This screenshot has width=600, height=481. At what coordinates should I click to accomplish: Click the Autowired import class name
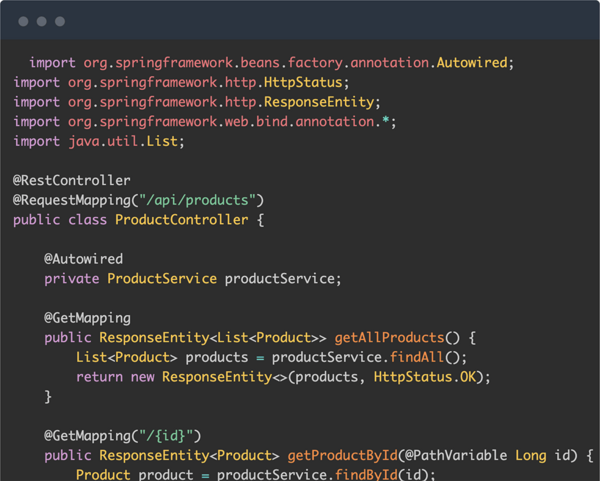(472, 62)
